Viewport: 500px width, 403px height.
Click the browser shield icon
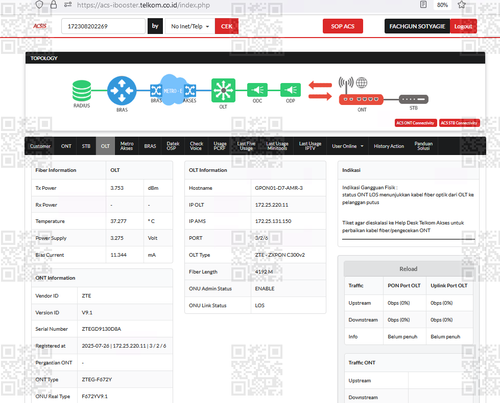coord(39,4)
